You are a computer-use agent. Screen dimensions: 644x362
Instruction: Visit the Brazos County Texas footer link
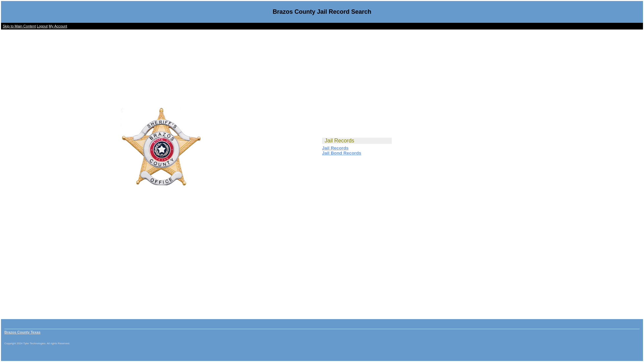coord(22,332)
